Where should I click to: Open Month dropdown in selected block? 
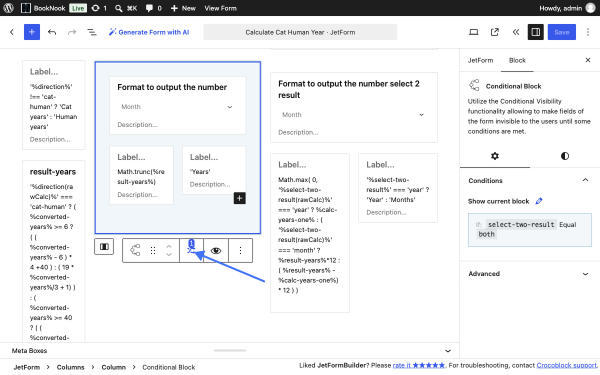[177, 107]
